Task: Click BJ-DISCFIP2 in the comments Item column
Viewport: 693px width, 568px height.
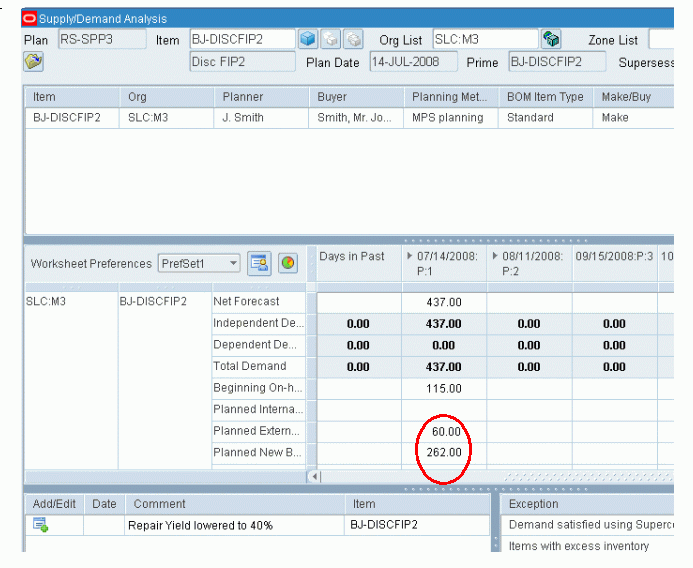Action: (418, 525)
